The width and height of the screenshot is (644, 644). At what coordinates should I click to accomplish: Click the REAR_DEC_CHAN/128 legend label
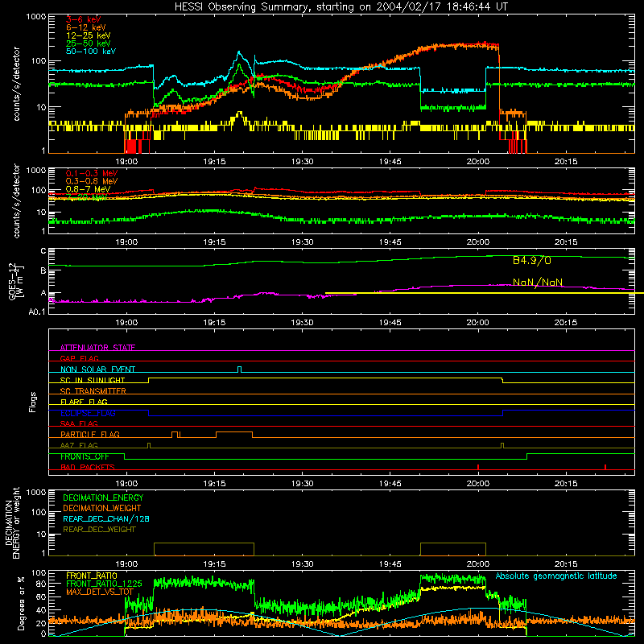pos(106,518)
